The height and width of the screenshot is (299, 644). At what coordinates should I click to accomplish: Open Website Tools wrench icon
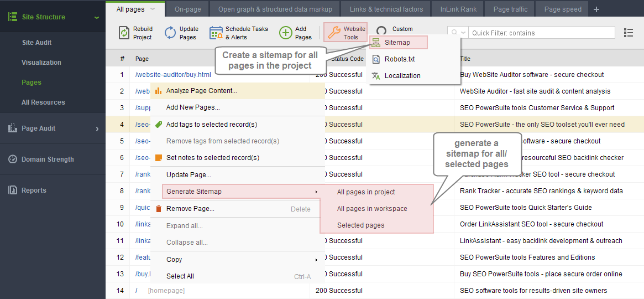point(335,33)
